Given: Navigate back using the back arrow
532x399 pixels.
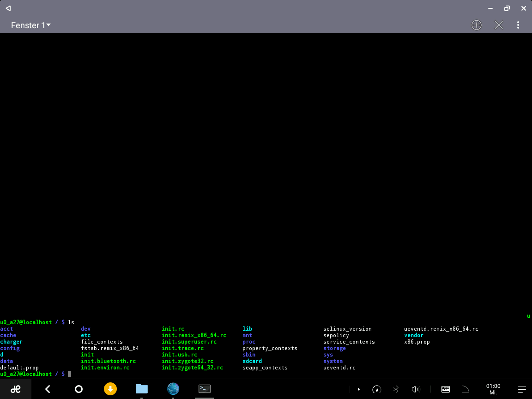Looking at the screenshot, I should [47, 389].
